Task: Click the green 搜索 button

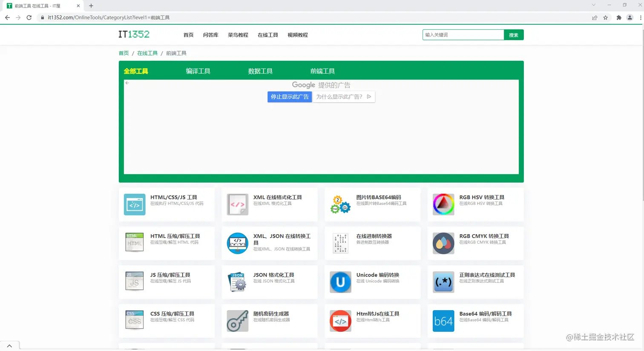Action: pos(514,35)
